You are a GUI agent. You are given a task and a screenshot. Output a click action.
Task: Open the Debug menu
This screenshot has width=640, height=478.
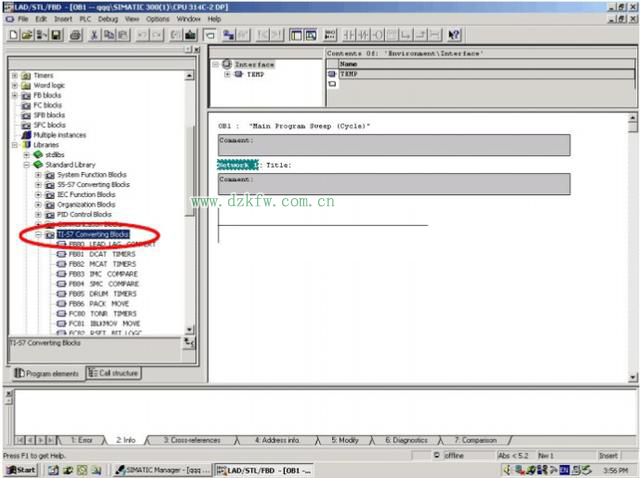tap(108, 19)
